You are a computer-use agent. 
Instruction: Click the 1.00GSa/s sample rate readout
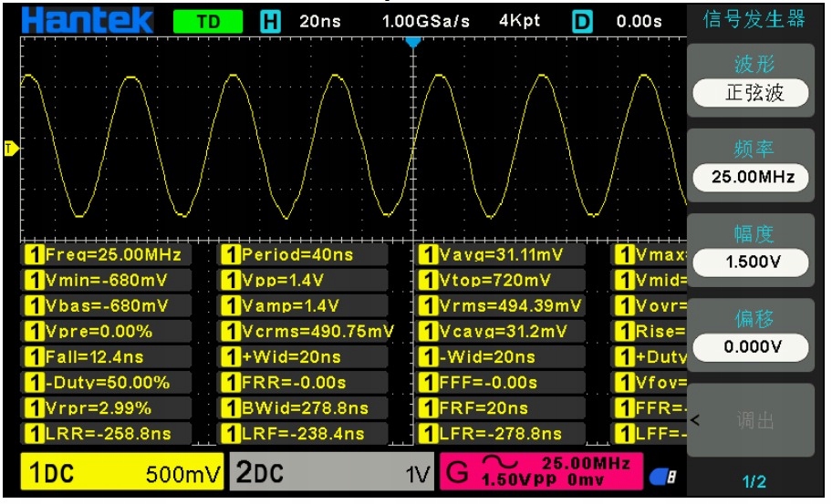tap(426, 22)
